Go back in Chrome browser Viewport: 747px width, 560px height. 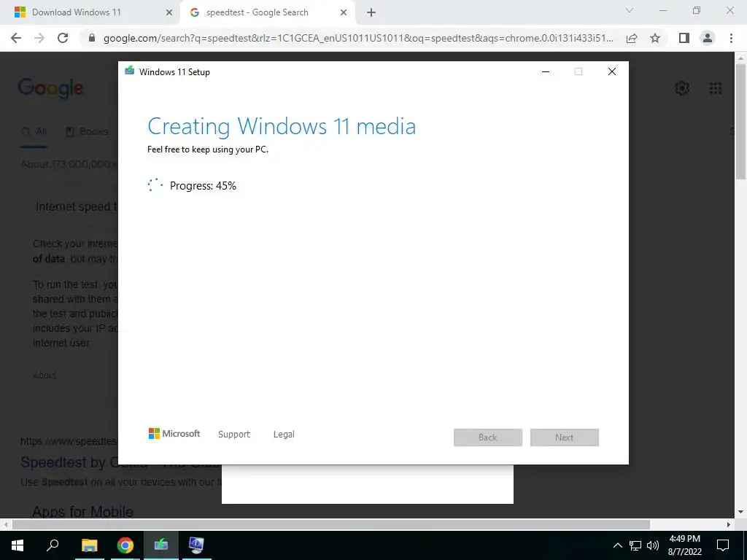[16, 38]
